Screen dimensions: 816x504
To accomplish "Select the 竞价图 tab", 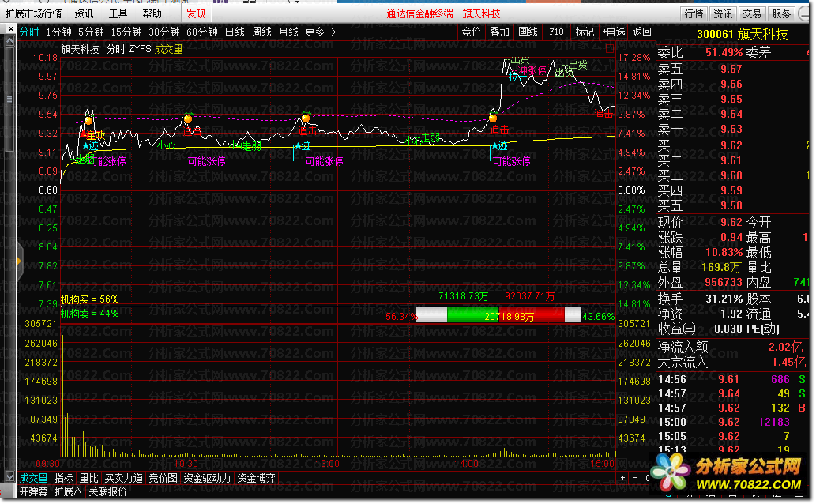I will click(163, 478).
